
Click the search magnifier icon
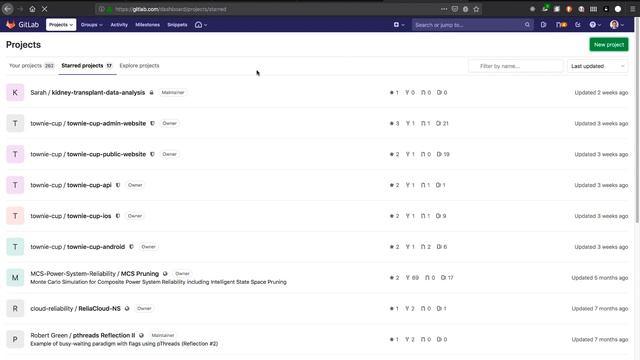pyautogui.click(x=527, y=25)
